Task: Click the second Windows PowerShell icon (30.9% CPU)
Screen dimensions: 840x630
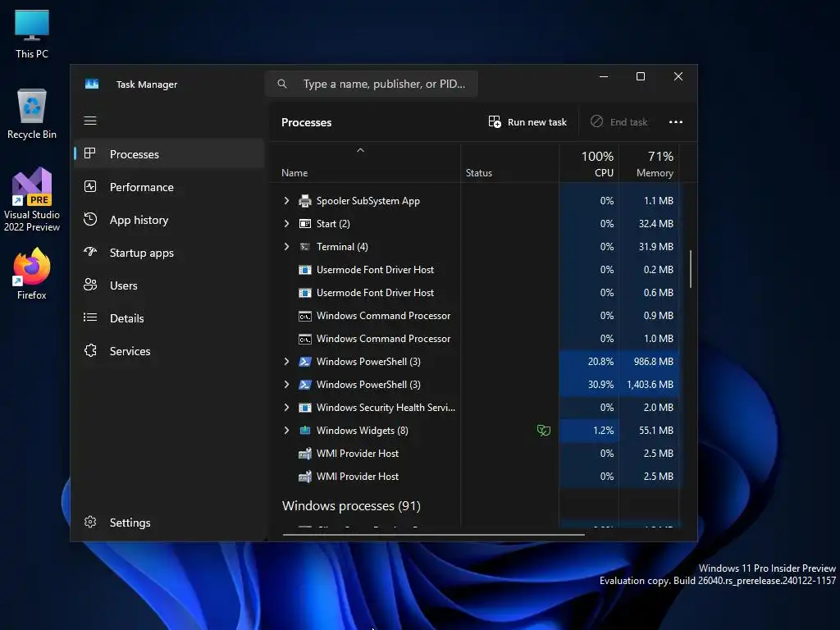Action: pos(305,385)
